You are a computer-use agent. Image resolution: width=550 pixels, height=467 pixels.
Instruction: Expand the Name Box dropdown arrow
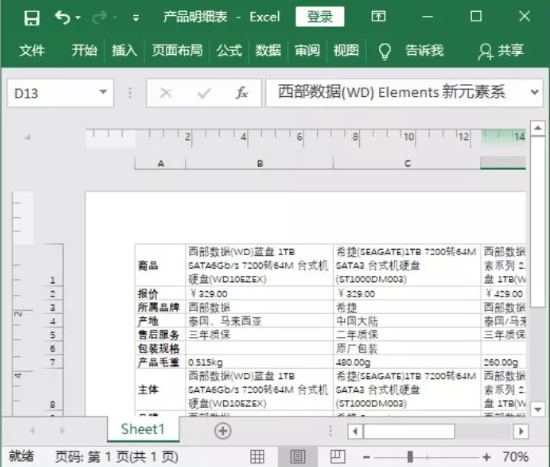103,92
